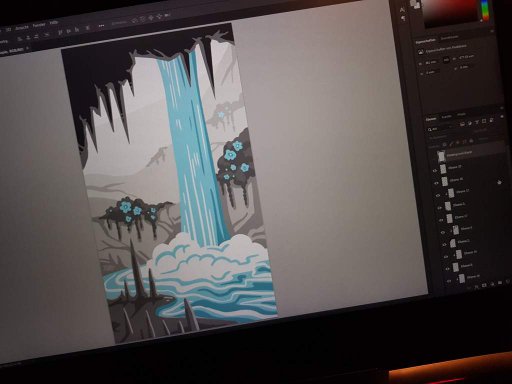Switch to the Korrekturen panel tab
The image size is (512, 384).
tap(449, 38)
